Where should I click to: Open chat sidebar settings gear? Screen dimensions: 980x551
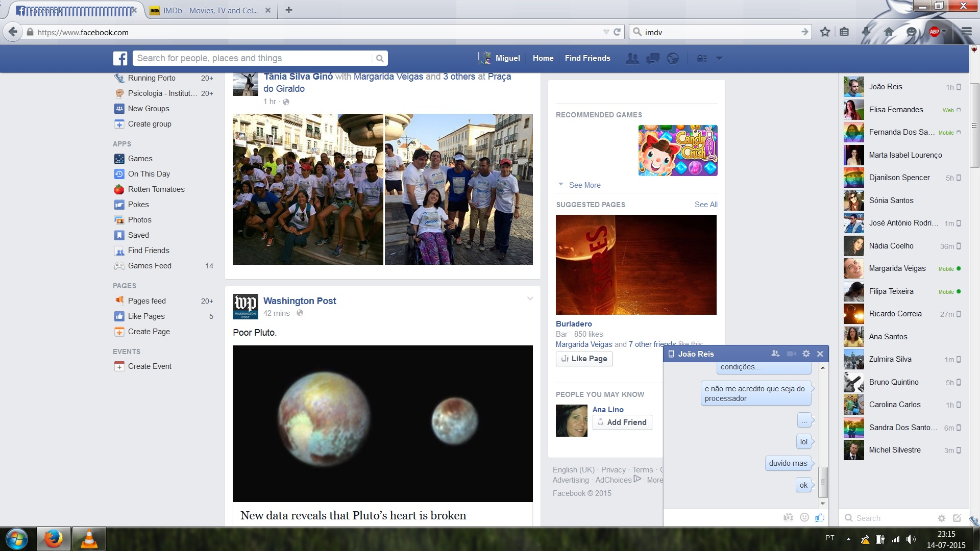(x=941, y=518)
